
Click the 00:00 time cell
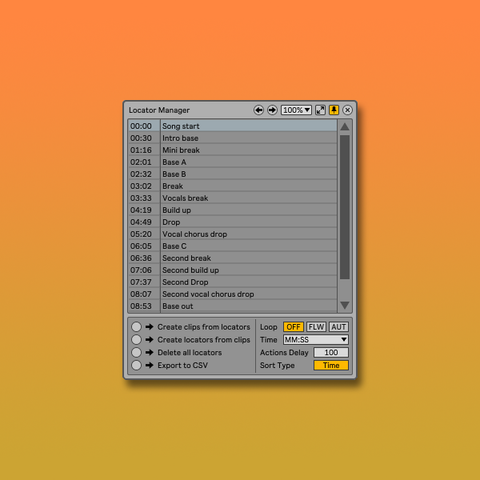(144, 126)
